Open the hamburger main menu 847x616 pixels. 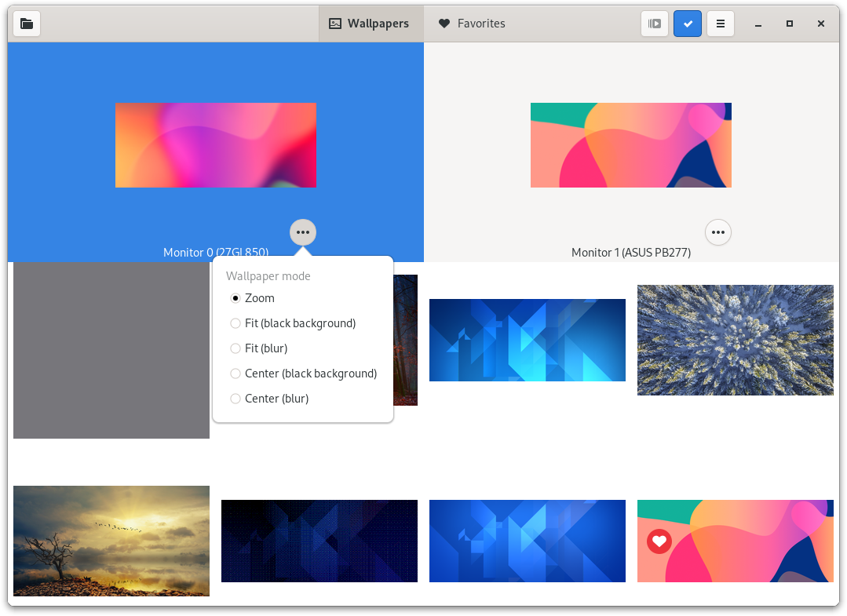coord(720,24)
